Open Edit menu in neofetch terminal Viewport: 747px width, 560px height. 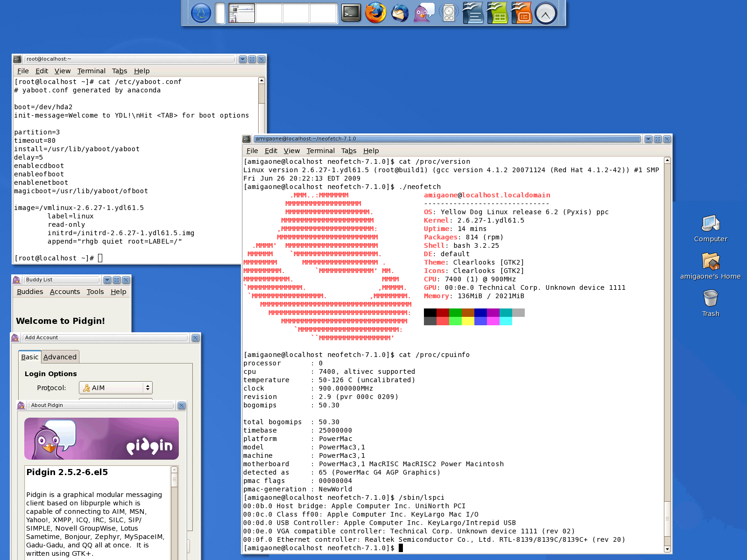[271, 151]
